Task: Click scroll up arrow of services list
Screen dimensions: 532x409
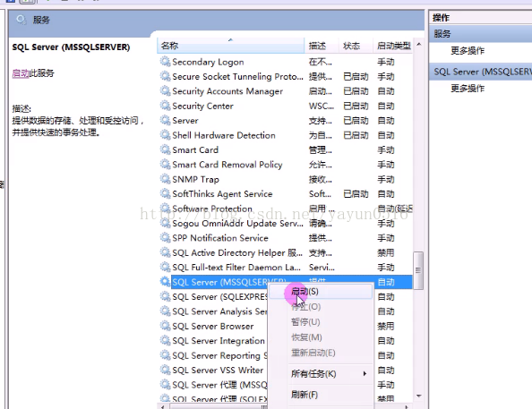Action: 418,45
